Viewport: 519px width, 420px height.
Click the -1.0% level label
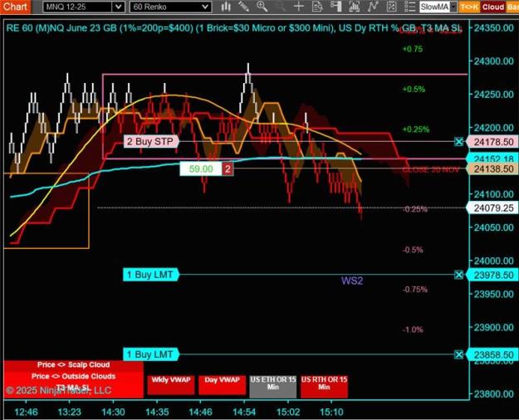point(413,330)
